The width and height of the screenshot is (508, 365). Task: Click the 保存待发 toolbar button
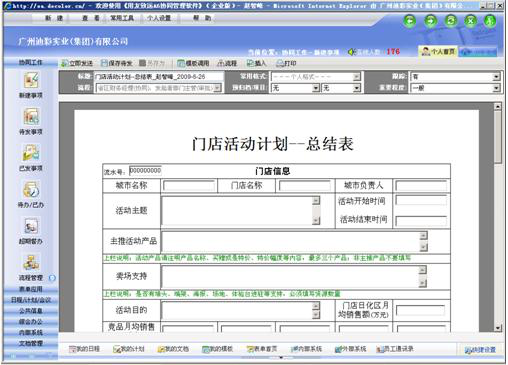pyautogui.click(x=116, y=63)
